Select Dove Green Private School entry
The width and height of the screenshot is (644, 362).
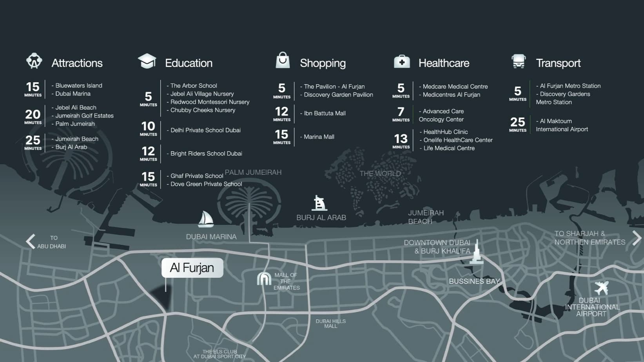(x=204, y=184)
